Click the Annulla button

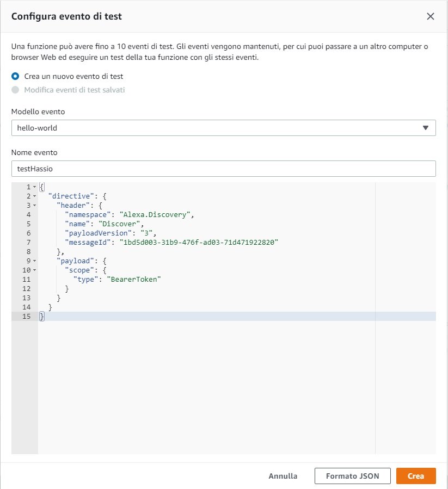(x=283, y=475)
